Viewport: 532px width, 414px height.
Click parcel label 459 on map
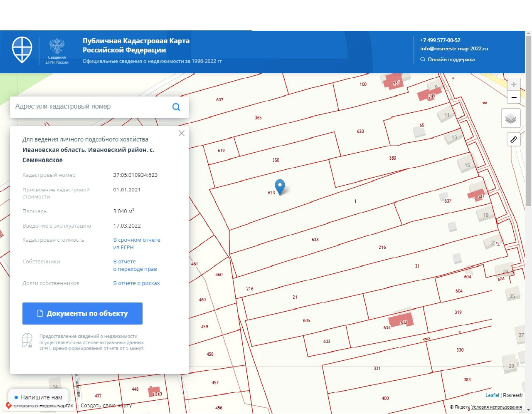pyautogui.click(x=204, y=327)
